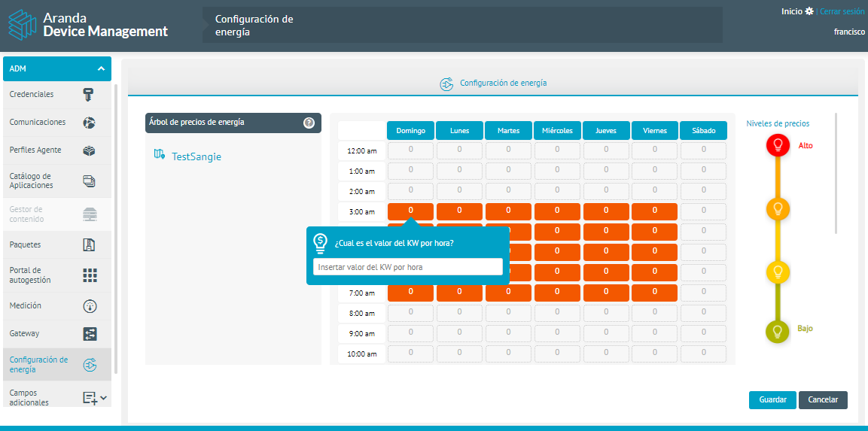
Task: Click Domingo 12:00 am price cell
Action: 411,150
